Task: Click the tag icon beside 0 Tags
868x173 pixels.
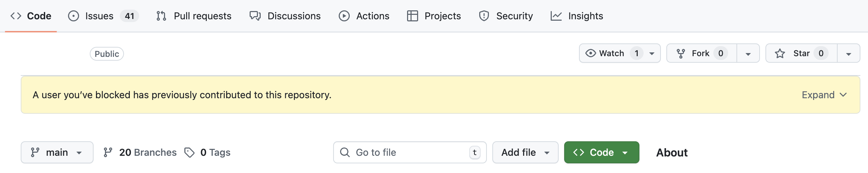Action: point(189,152)
